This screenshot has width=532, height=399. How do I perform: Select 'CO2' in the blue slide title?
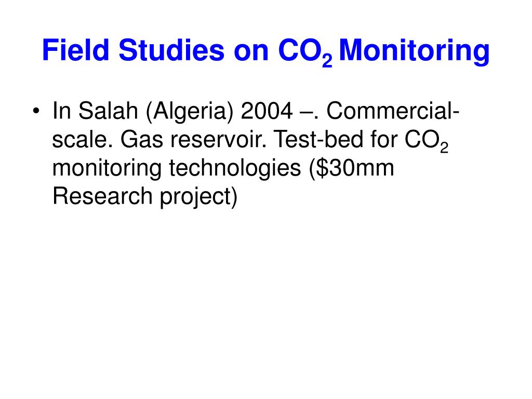pos(304,52)
